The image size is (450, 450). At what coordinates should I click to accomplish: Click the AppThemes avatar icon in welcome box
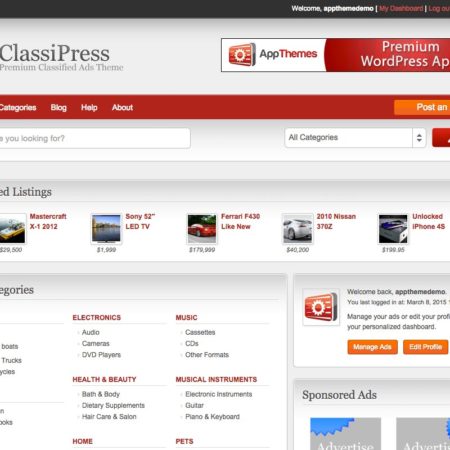(x=321, y=307)
